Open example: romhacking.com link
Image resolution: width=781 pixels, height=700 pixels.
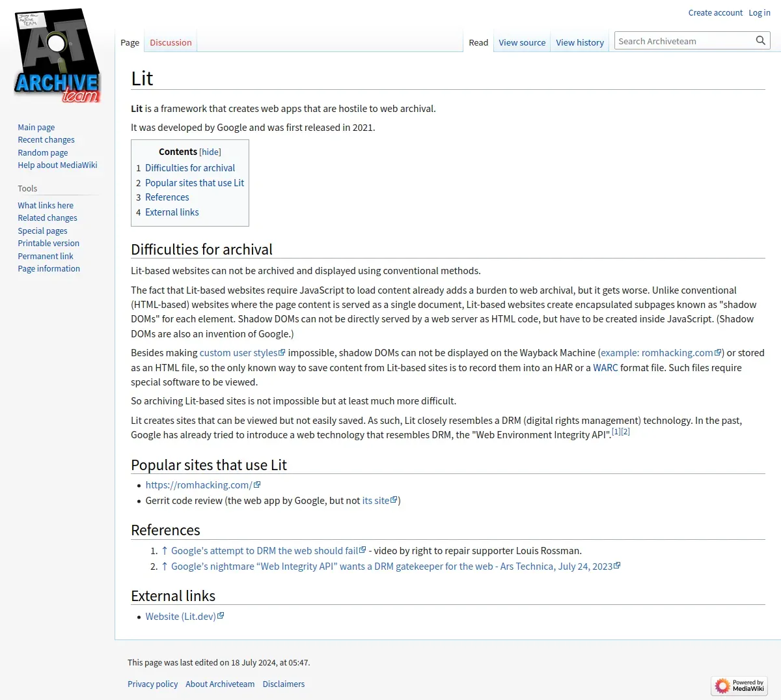pos(661,353)
